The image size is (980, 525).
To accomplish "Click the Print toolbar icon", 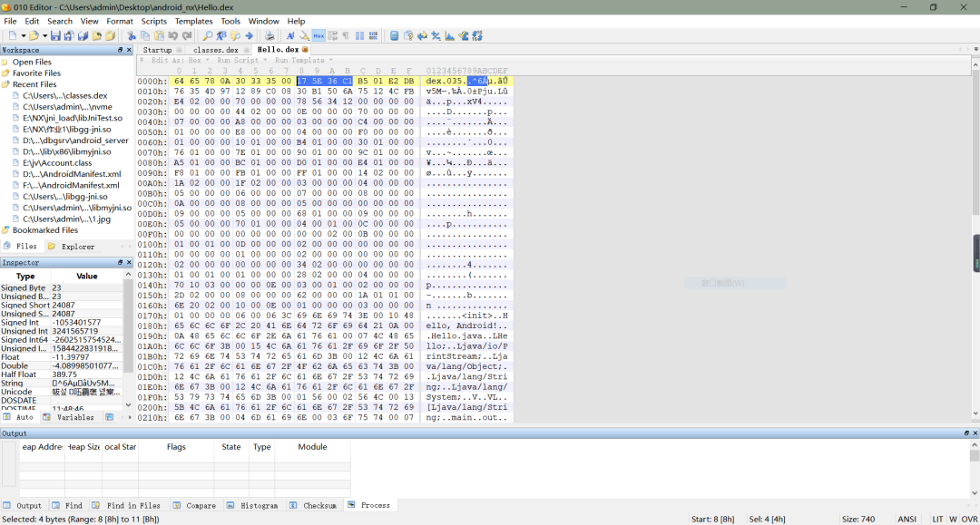I will coord(269,35).
